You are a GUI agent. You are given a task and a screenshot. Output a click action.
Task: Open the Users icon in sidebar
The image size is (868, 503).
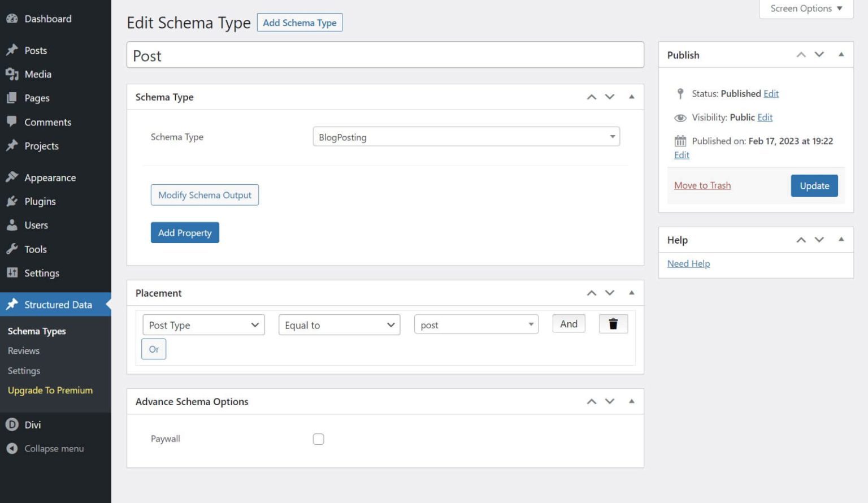11,225
